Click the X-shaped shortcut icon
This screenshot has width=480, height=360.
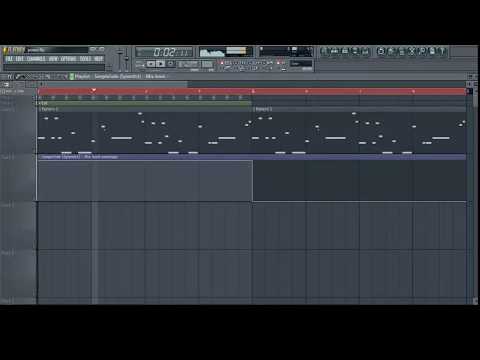412,51
